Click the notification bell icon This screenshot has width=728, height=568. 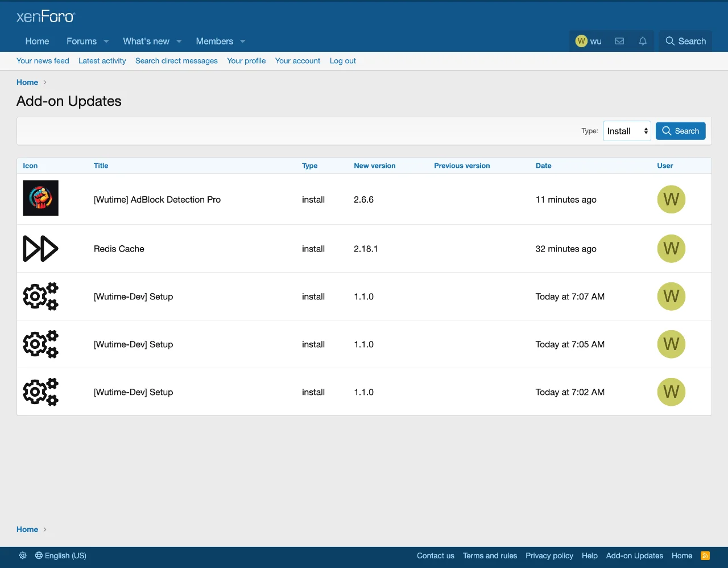(x=643, y=41)
